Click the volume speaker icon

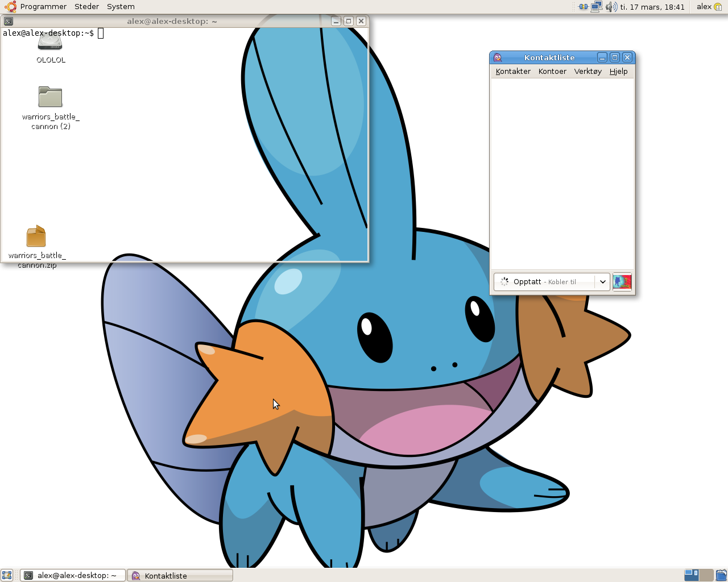click(x=611, y=7)
